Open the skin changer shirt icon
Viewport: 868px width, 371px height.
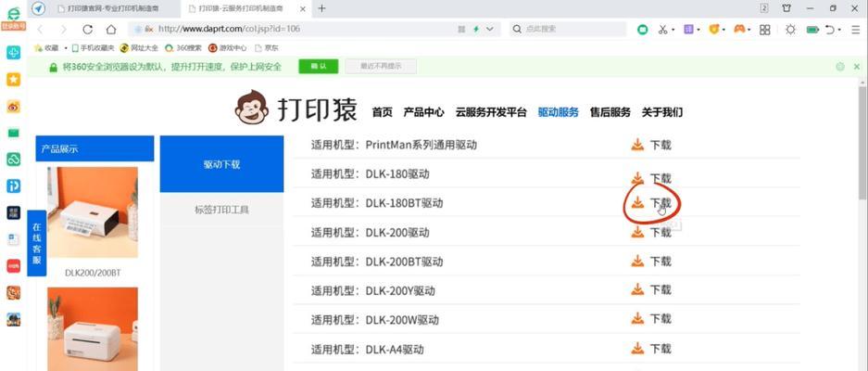tap(786, 8)
